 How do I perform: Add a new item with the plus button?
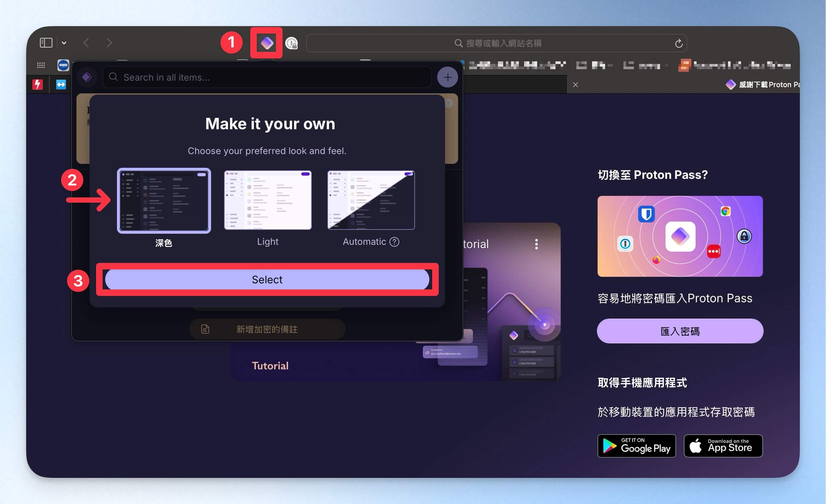point(448,77)
